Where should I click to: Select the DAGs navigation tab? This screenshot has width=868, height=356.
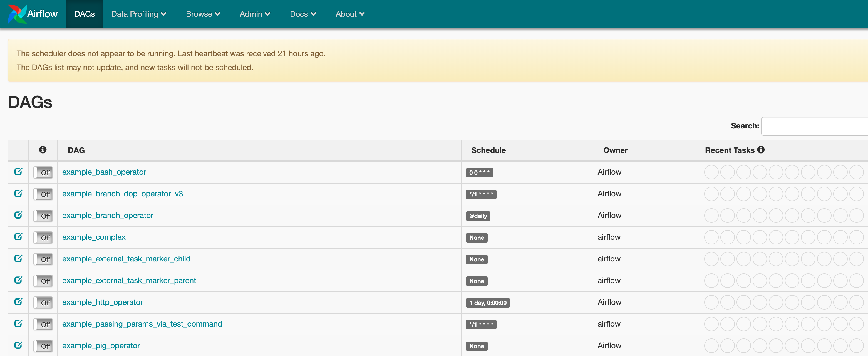pyautogui.click(x=85, y=14)
